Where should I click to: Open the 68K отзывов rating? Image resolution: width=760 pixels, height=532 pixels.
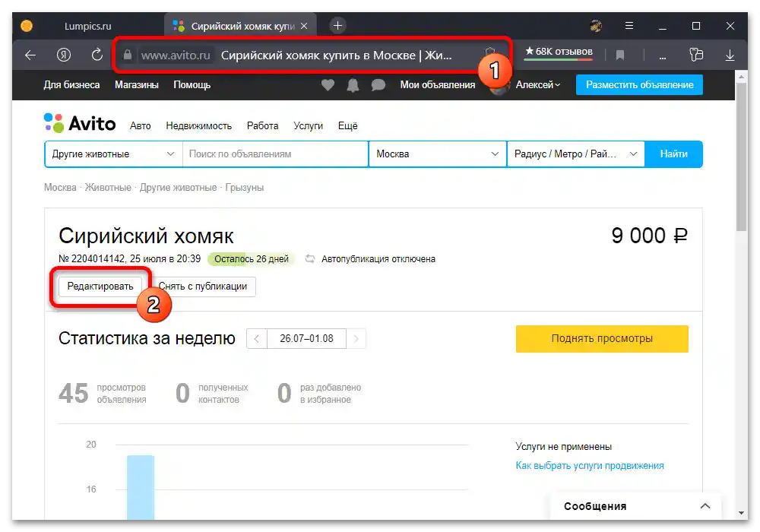tap(559, 52)
